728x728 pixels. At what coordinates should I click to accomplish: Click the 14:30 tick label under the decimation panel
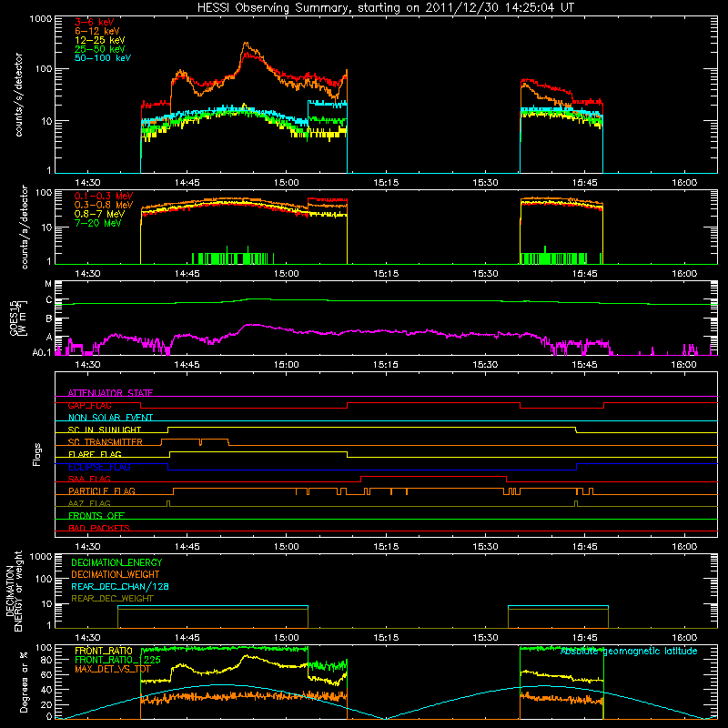point(87,638)
